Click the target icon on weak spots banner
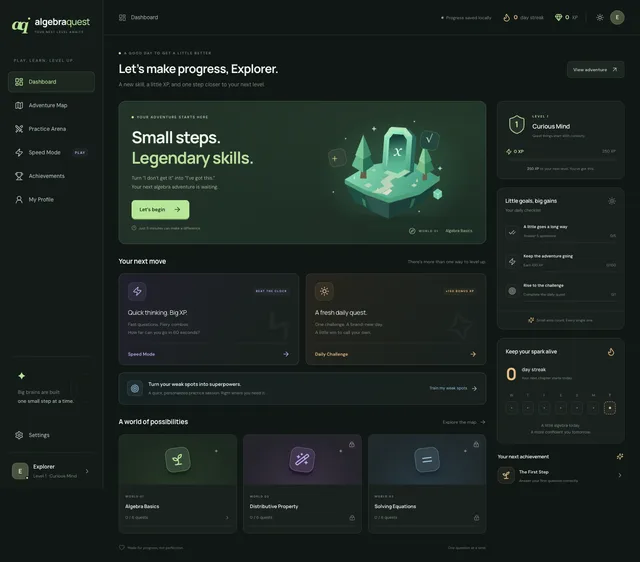 pos(135,389)
